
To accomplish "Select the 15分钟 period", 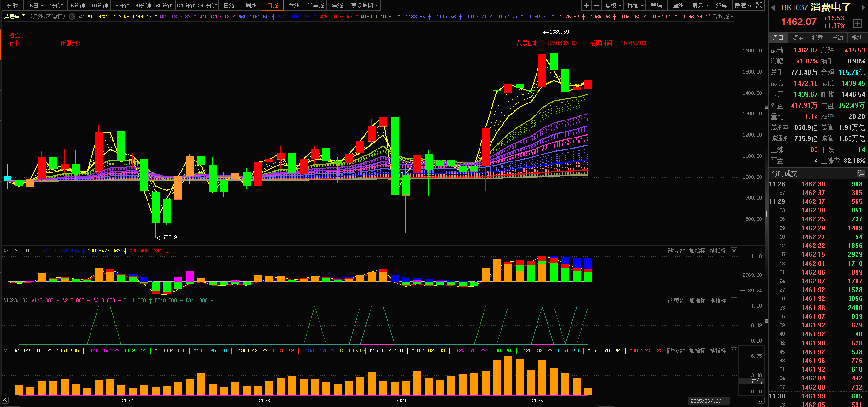I will 121,6.
